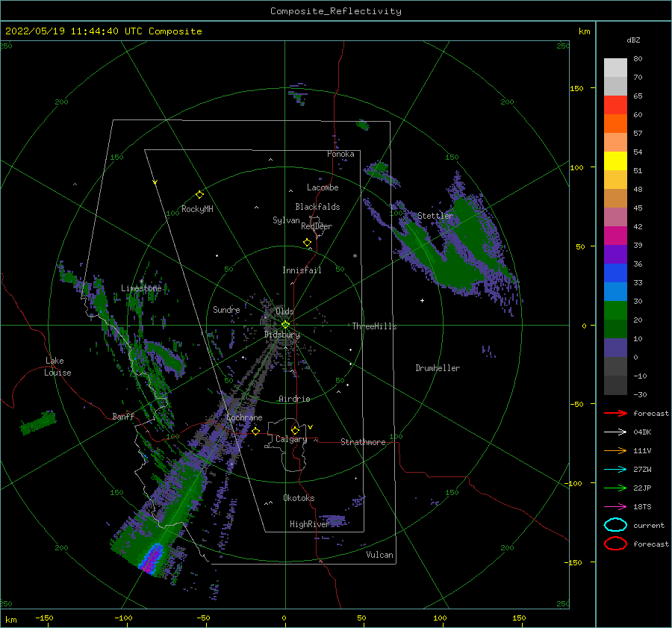
Task: Click the yellow V marker beside Calgary diamond
Action: coord(310,427)
